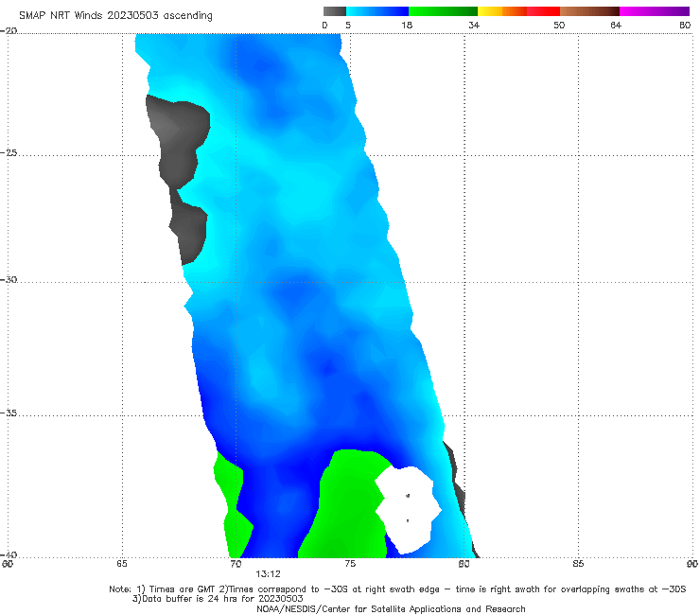Click the yellow-orange segment of the color bar

502,11
